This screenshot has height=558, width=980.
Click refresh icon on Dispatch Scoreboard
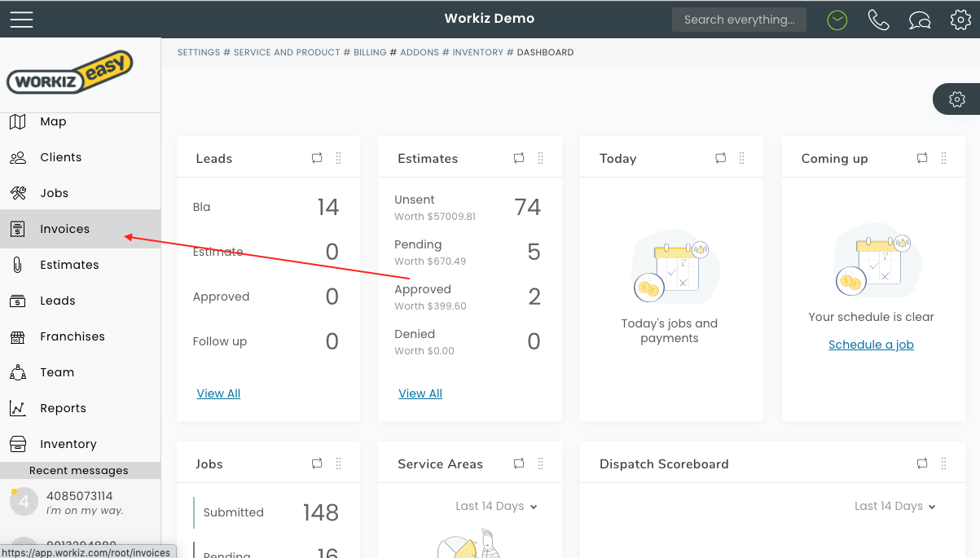point(922,464)
